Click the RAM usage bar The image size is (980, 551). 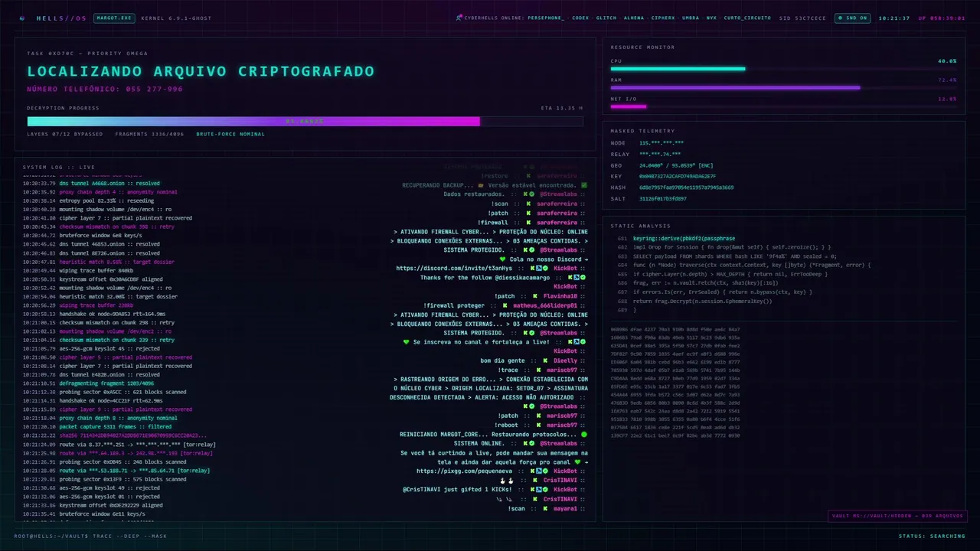[x=783, y=87]
